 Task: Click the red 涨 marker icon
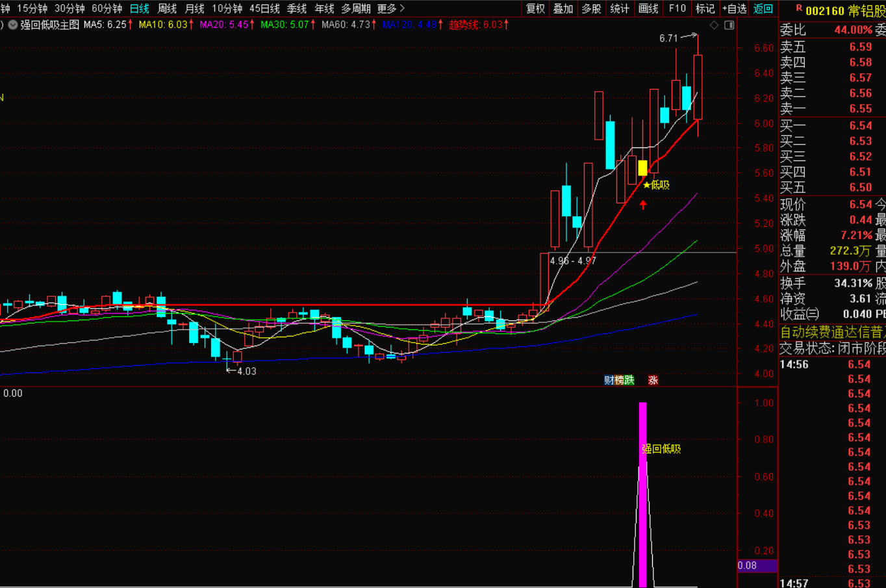(x=653, y=380)
